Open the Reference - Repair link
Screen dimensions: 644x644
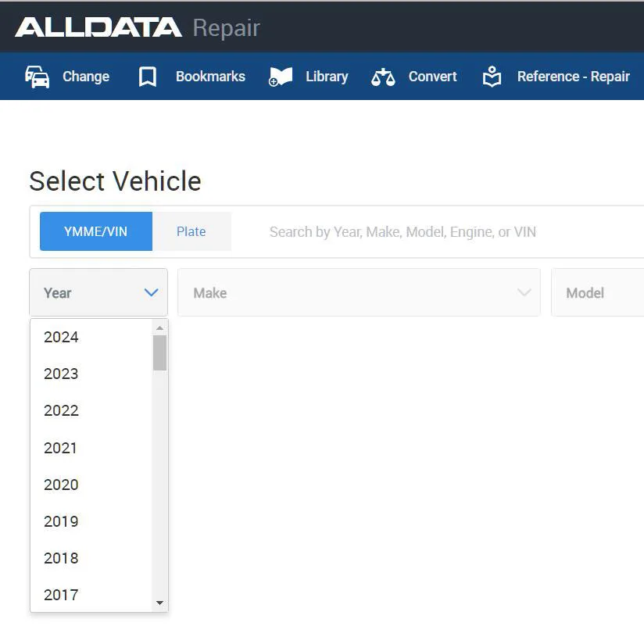[573, 77]
